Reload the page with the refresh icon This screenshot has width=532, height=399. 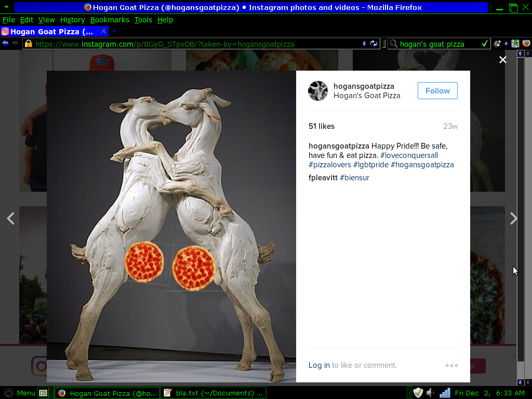point(374,44)
